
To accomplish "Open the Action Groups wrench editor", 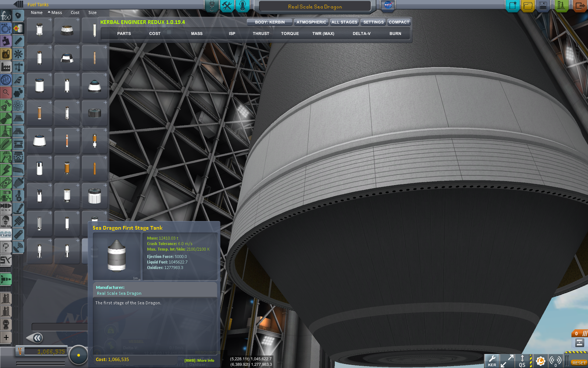I will click(227, 6).
